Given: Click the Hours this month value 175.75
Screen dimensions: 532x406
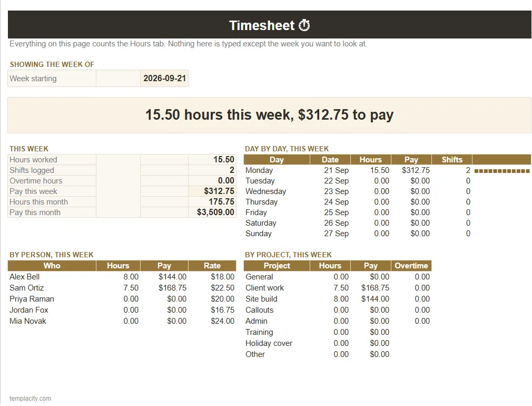Looking at the screenshot, I should point(221,202).
